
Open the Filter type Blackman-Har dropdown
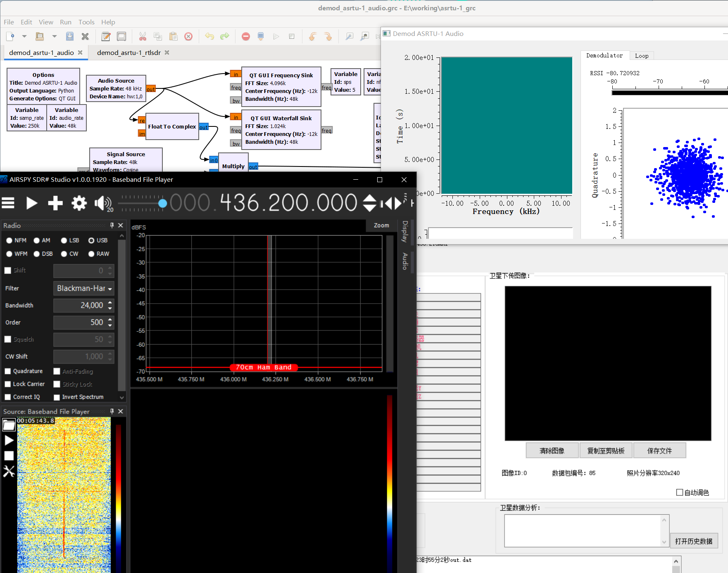tap(84, 288)
